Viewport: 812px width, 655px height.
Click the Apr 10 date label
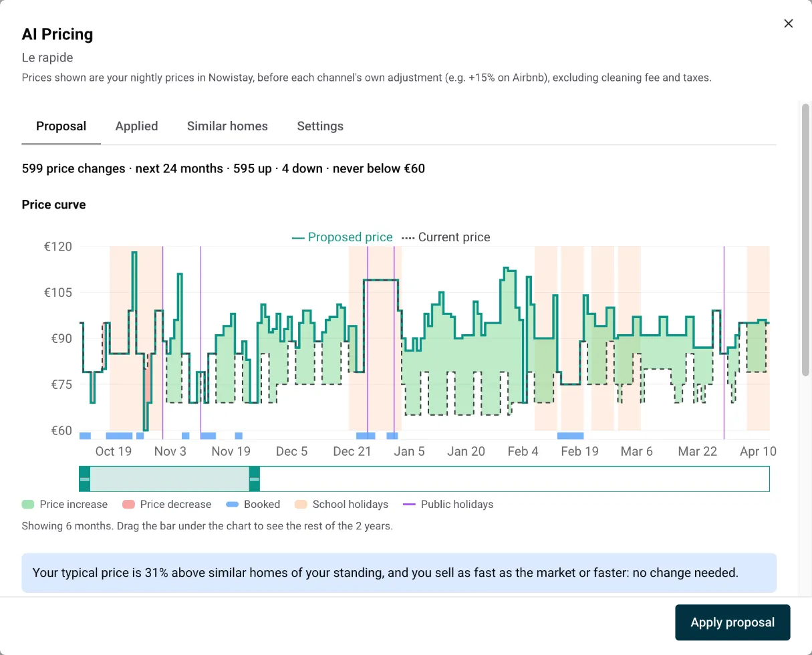point(759,451)
